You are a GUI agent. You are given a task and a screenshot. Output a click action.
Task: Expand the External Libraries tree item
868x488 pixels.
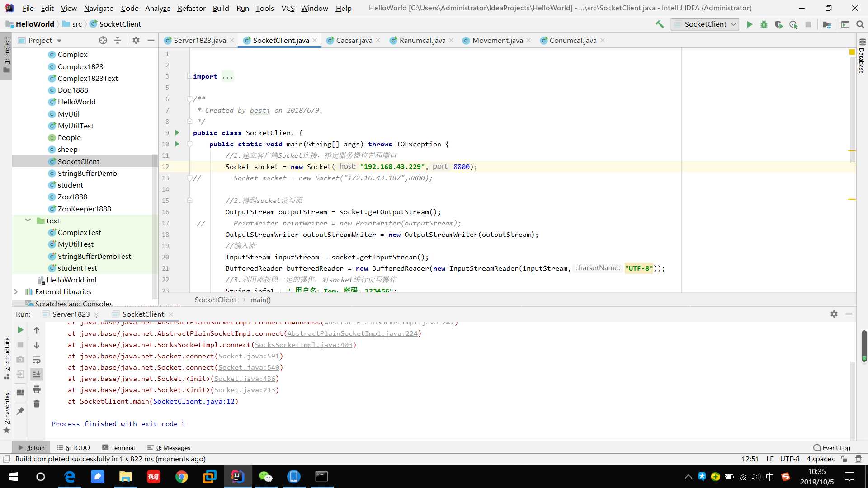(x=15, y=291)
